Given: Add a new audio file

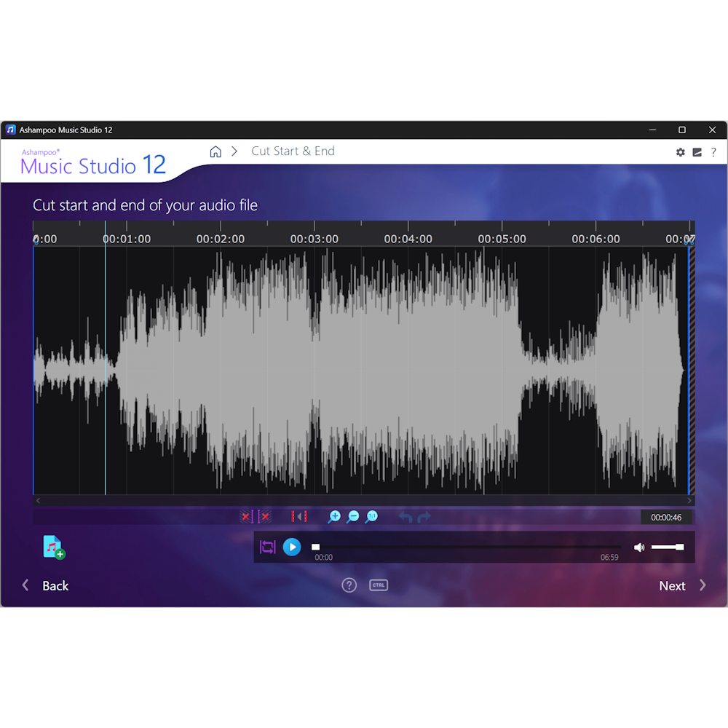Looking at the screenshot, I should (54, 547).
